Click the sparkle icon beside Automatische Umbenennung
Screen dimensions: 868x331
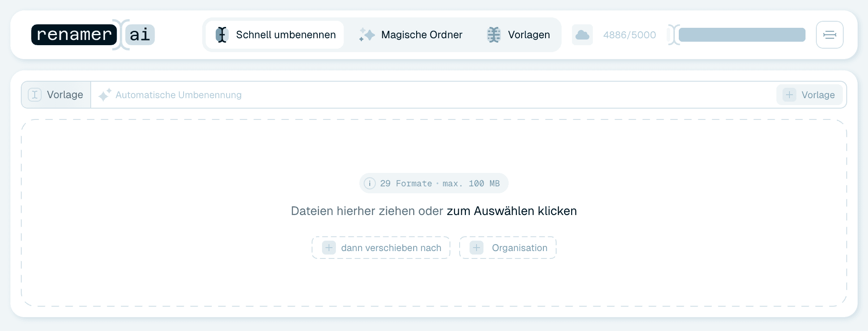(105, 95)
